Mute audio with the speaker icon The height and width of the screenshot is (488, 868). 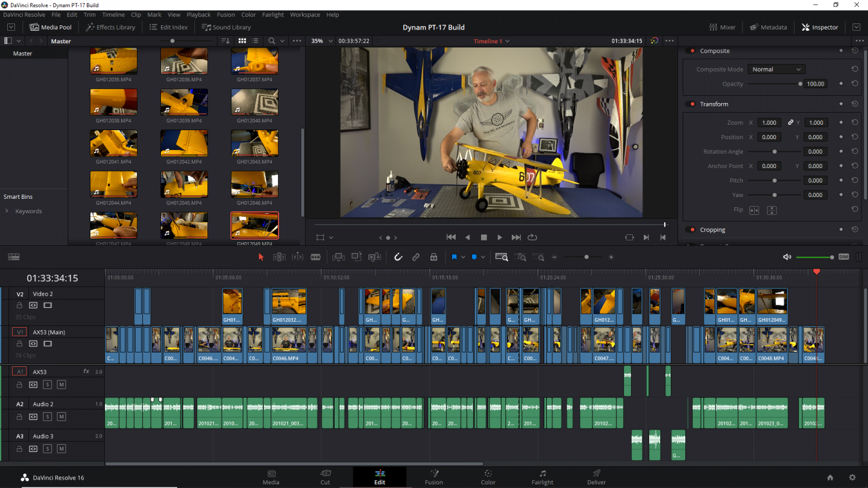[x=787, y=257]
